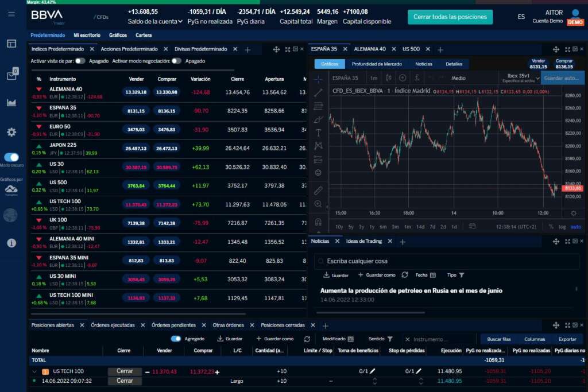
Task: Switch to the Mi escritorio workspace
Action: point(87,35)
